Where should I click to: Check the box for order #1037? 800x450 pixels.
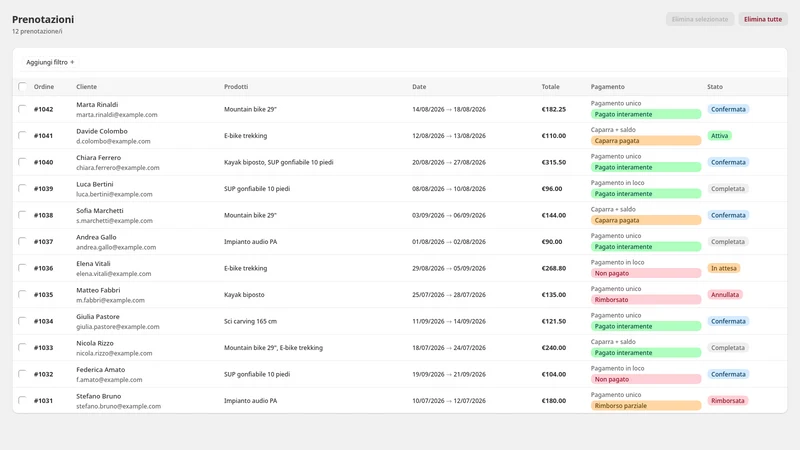pyautogui.click(x=22, y=241)
